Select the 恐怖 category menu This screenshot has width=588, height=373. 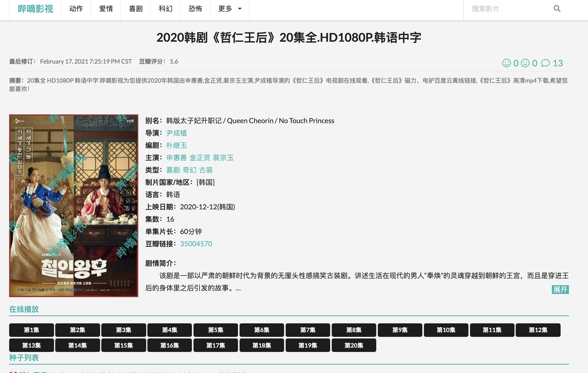click(195, 9)
